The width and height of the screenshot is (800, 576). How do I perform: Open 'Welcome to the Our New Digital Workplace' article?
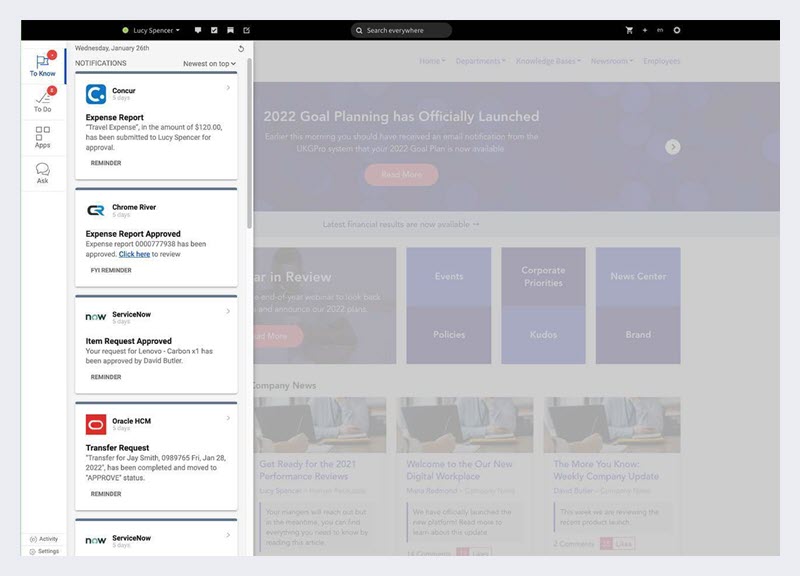click(459, 470)
